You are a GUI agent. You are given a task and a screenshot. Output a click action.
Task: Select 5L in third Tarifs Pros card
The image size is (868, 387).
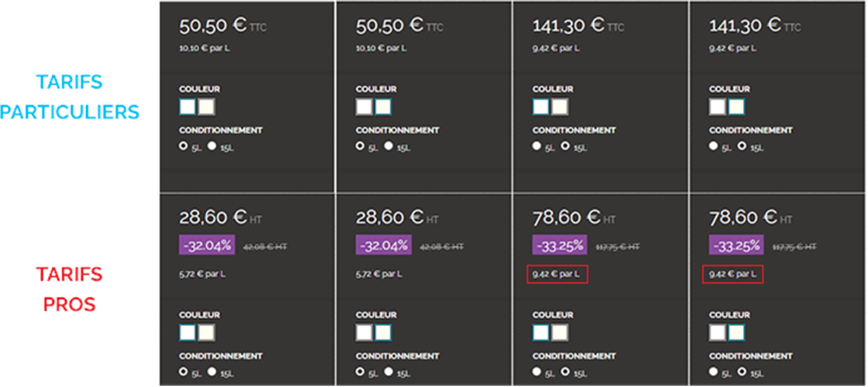tap(537, 372)
